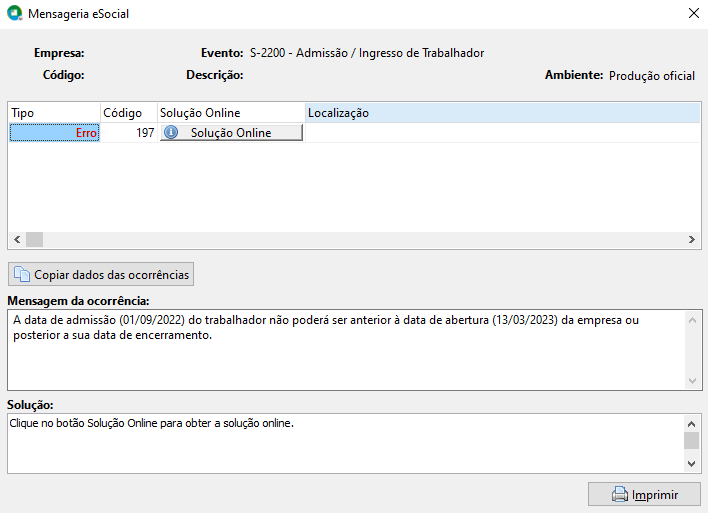Select the Erro cell in Tipo column

pyautogui.click(x=54, y=133)
